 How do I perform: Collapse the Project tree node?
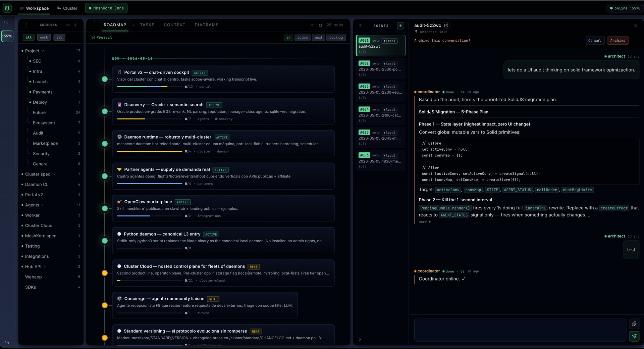(43, 51)
